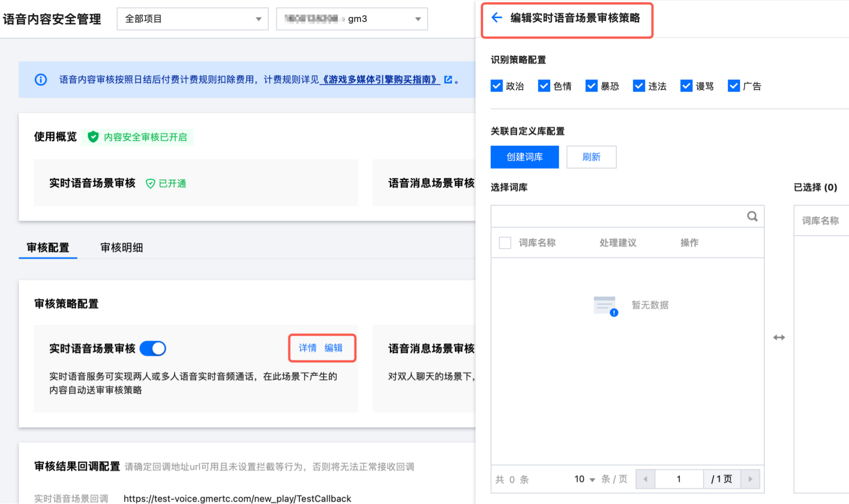This screenshot has height=504, width=849.
Task: Toggle the 实时语音场景审核 switch off
Action: point(153,348)
